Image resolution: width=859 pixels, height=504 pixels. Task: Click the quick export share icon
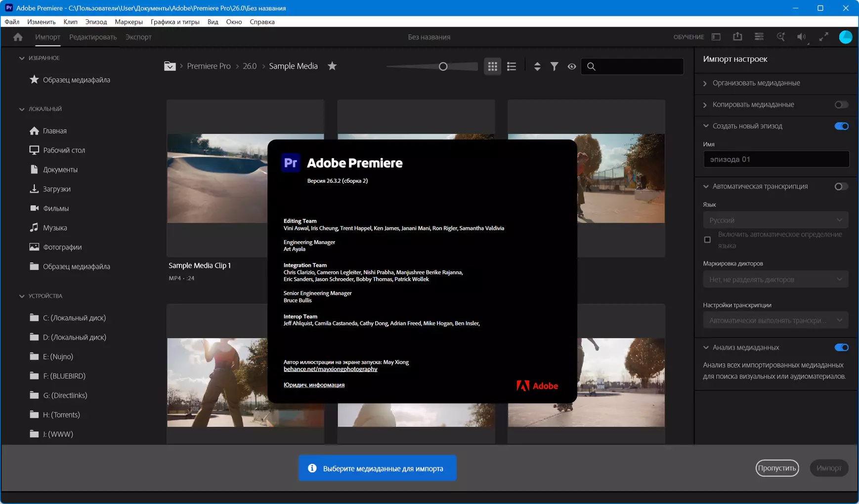coord(737,37)
